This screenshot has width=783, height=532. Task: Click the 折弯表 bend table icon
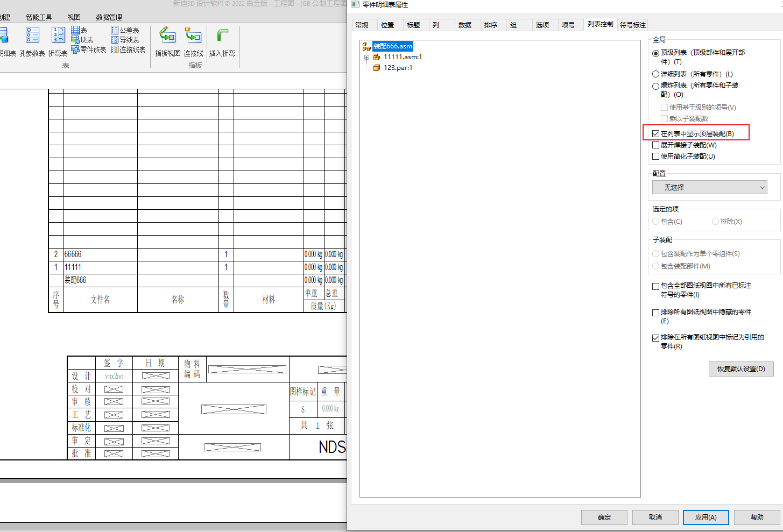click(58, 36)
